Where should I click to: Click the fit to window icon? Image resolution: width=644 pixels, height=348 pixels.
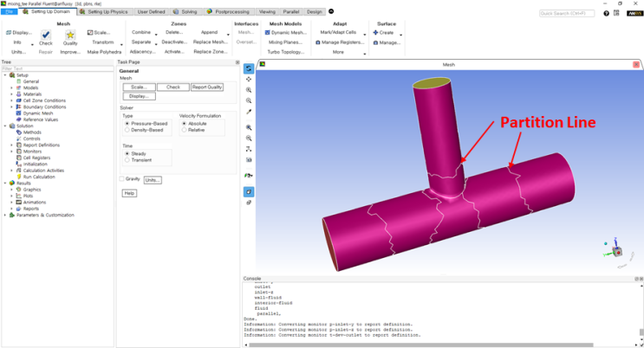(249, 127)
